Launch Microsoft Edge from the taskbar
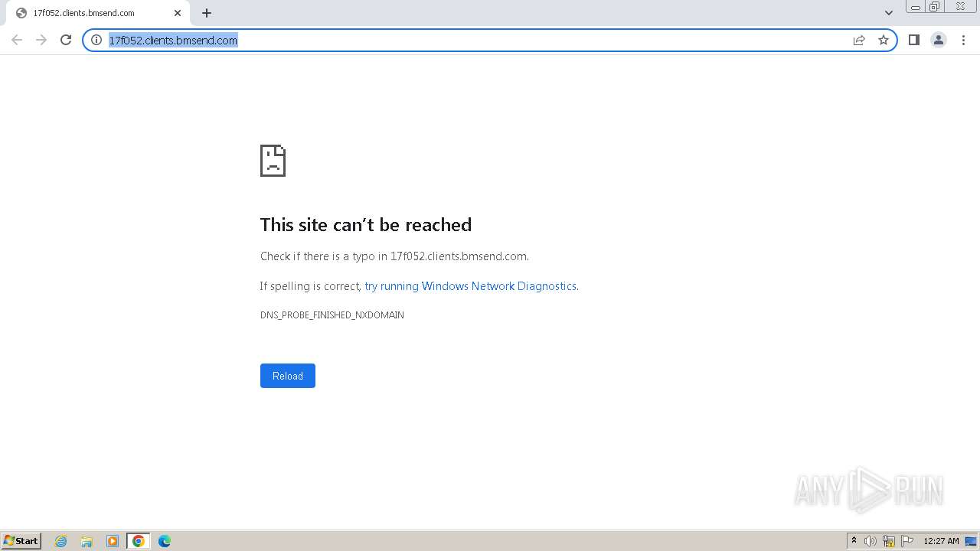Image resolution: width=980 pixels, height=551 pixels. (165, 541)
